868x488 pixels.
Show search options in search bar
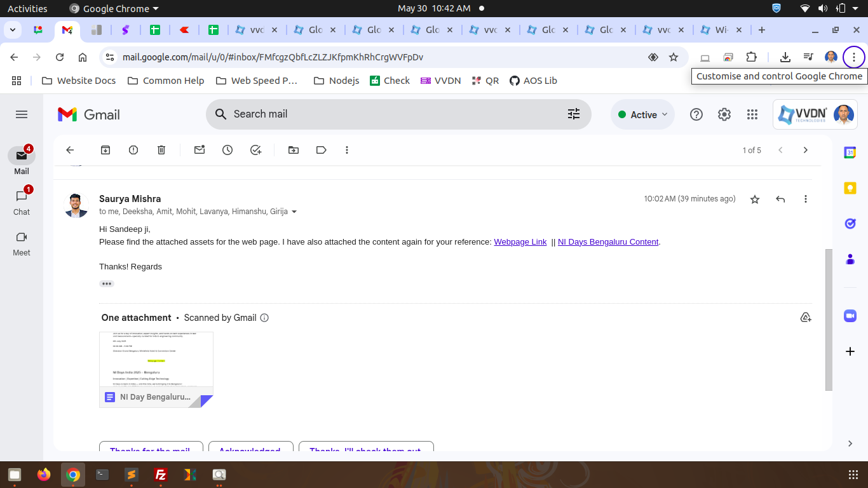pos(573,114)
